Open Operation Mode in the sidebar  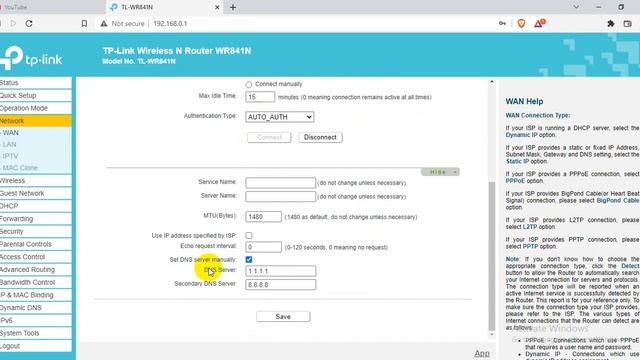tap(36, 108)
